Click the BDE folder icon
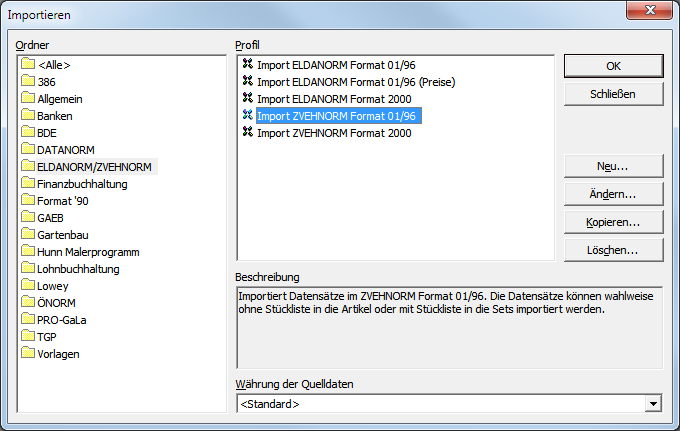Image resolution: width=680 pixels, height=431 pixels. click(x=28, y=133)
